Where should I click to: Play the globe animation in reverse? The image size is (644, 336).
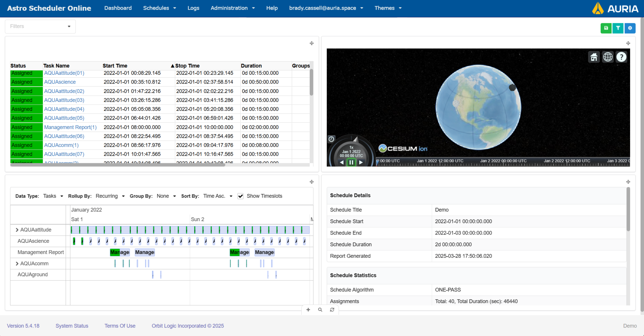pos(342,162)
